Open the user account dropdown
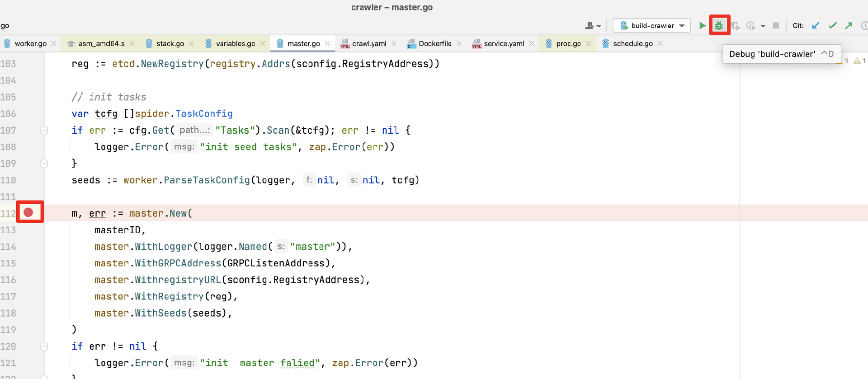Viewport: 868px width, 379px height. coord(593,26)
